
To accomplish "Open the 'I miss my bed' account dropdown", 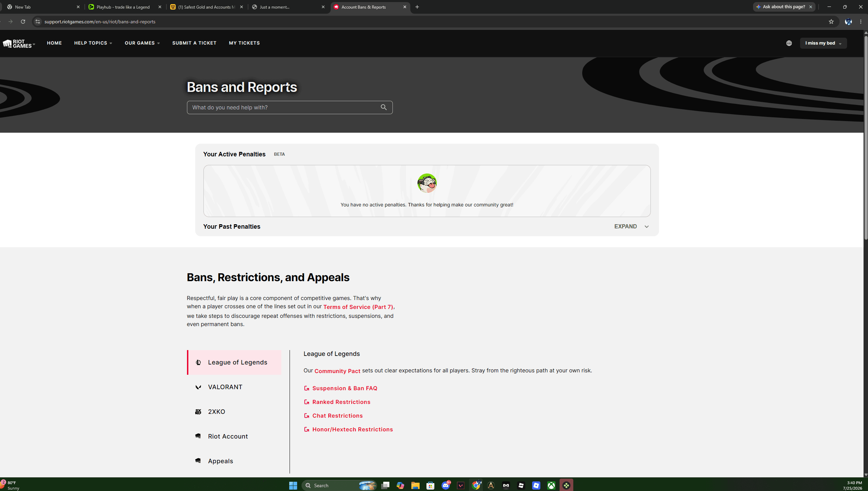I will pos(823,43).
